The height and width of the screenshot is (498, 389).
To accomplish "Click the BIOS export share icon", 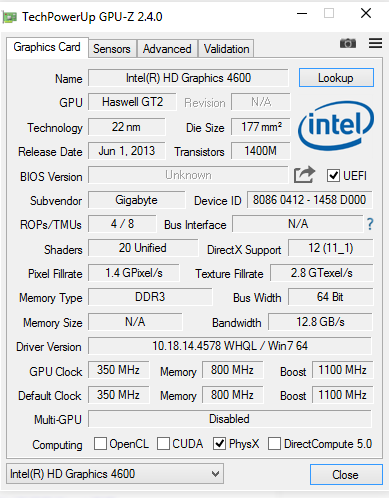I will pyautogui.click(x=304, y=175).
